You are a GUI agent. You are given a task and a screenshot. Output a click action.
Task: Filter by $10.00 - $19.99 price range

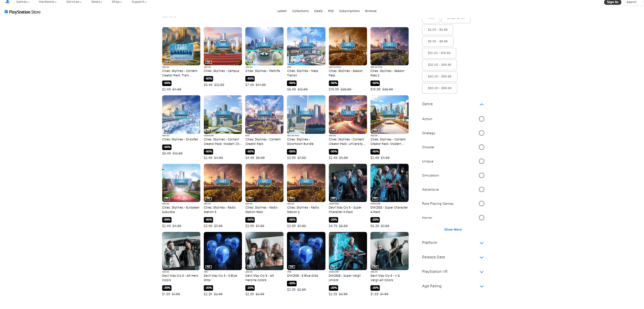(x=439, y=53)
